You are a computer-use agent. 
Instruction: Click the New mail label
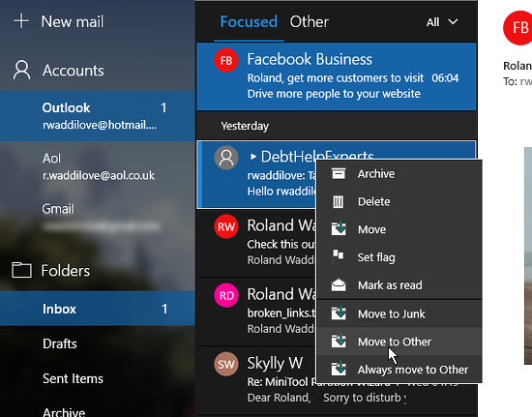[x=73, y=21]
